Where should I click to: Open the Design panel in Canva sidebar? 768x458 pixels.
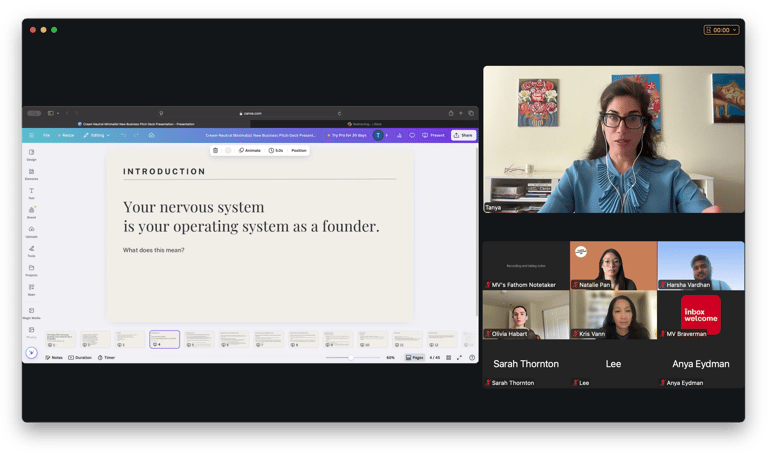pos(31,154)
